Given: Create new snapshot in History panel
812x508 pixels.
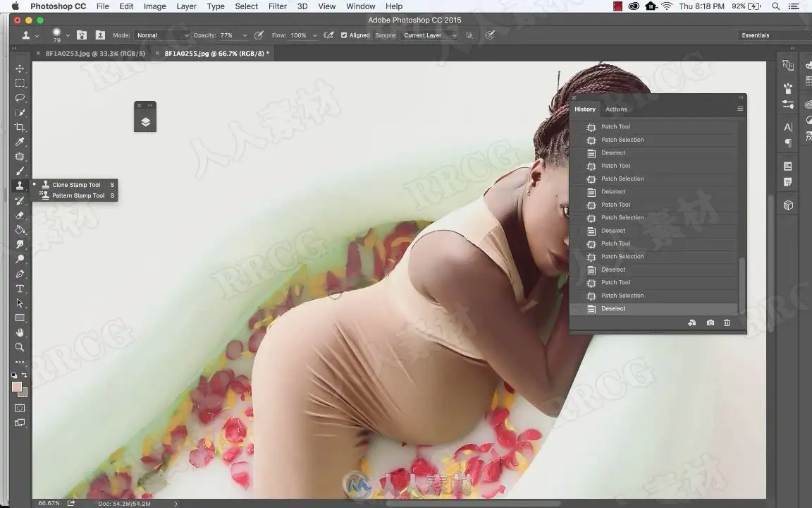Looking at the screenshot, I should point(710,322).
